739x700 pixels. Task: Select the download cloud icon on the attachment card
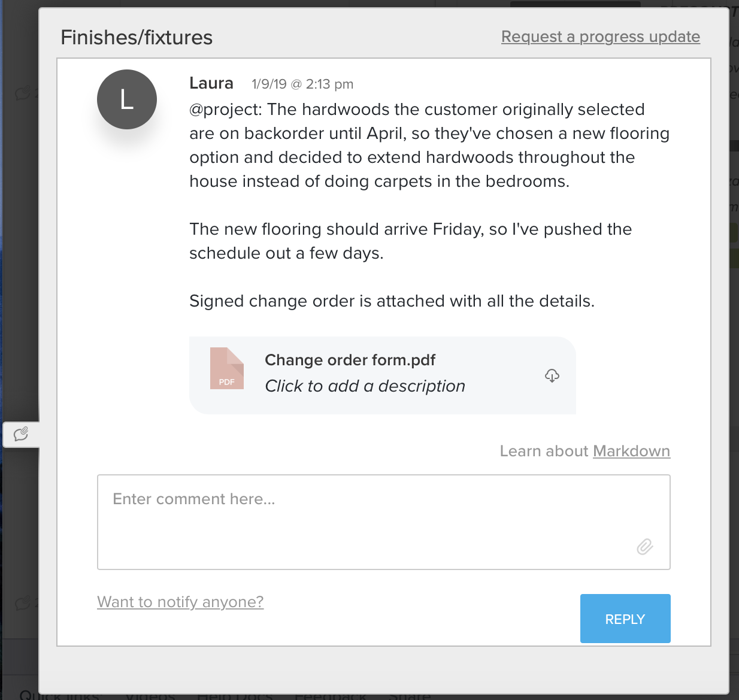coord(552,375)
